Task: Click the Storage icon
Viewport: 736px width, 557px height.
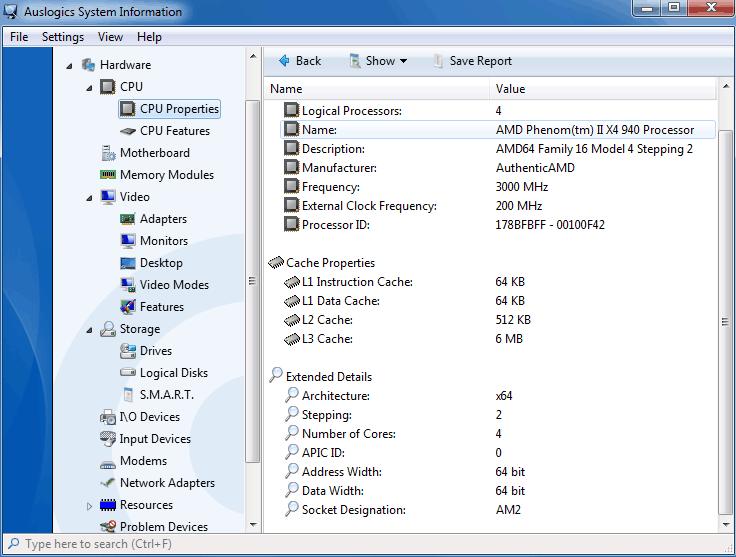Action: click(x=107, y=329)
